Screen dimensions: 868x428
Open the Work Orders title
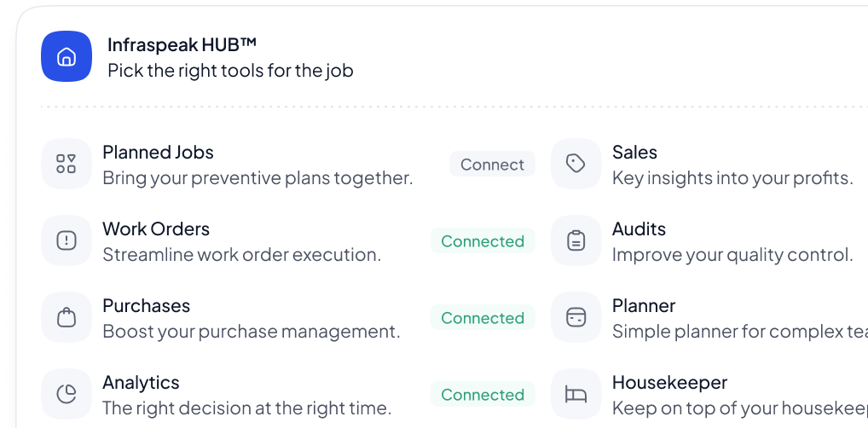156,229
